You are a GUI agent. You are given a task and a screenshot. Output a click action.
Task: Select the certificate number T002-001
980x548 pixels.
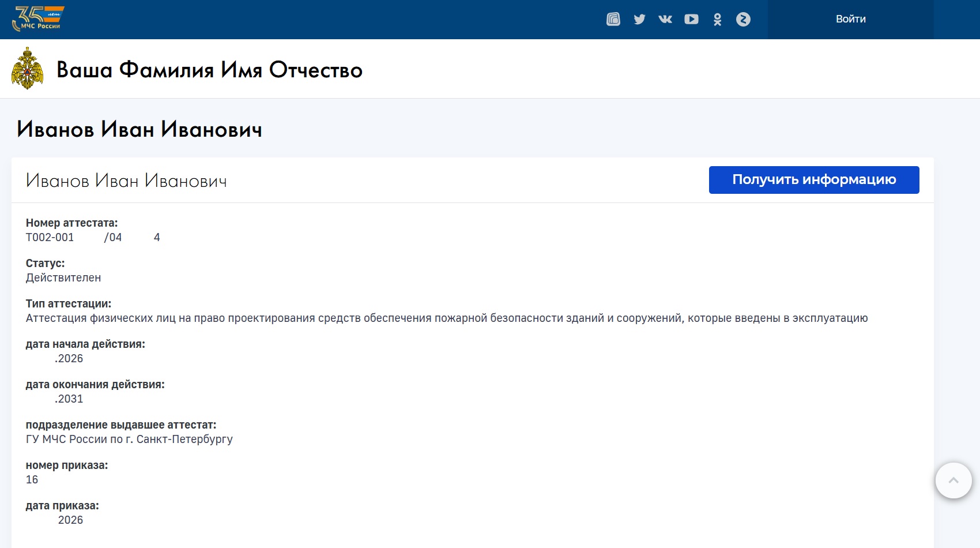tap(50, 237)
